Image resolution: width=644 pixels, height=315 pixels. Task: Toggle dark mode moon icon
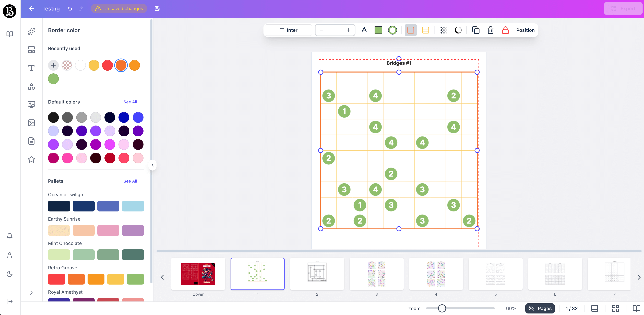coord(9,274)
